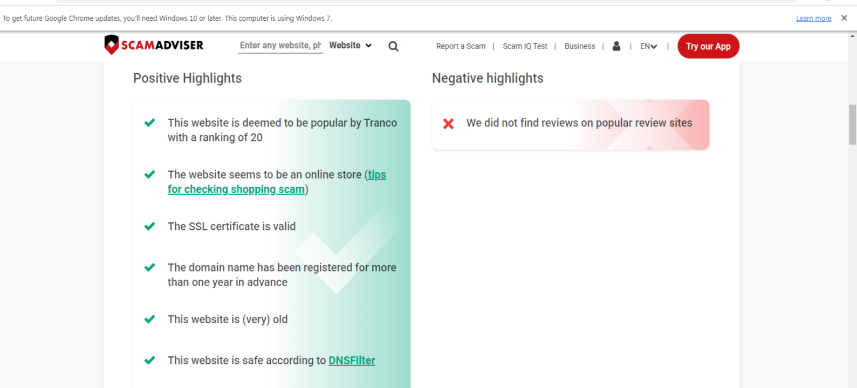
Task: Open the Report a Scam page
Action: [461, 46]
